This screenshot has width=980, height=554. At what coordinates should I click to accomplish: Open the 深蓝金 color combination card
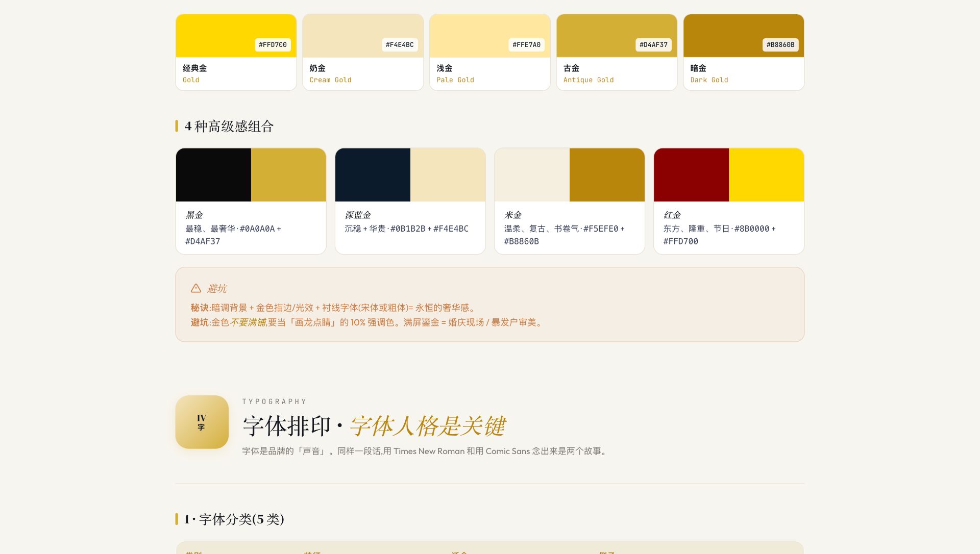pyautogui.click(x=410, y=201)
